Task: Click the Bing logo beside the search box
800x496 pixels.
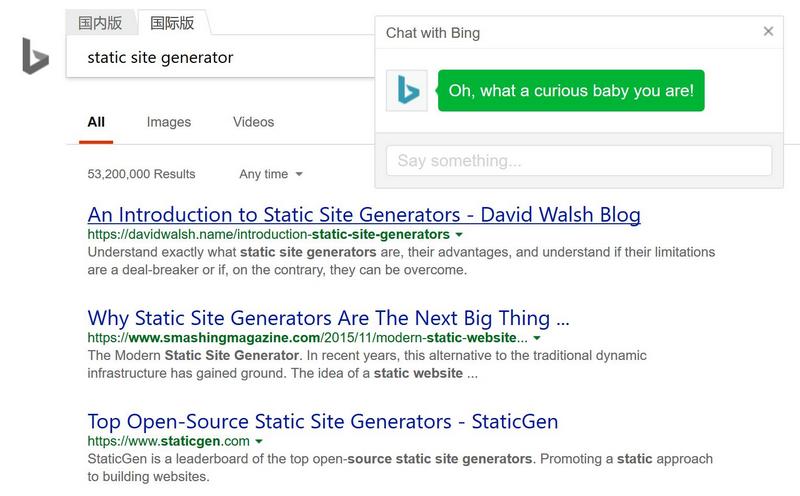Action: 35,56
